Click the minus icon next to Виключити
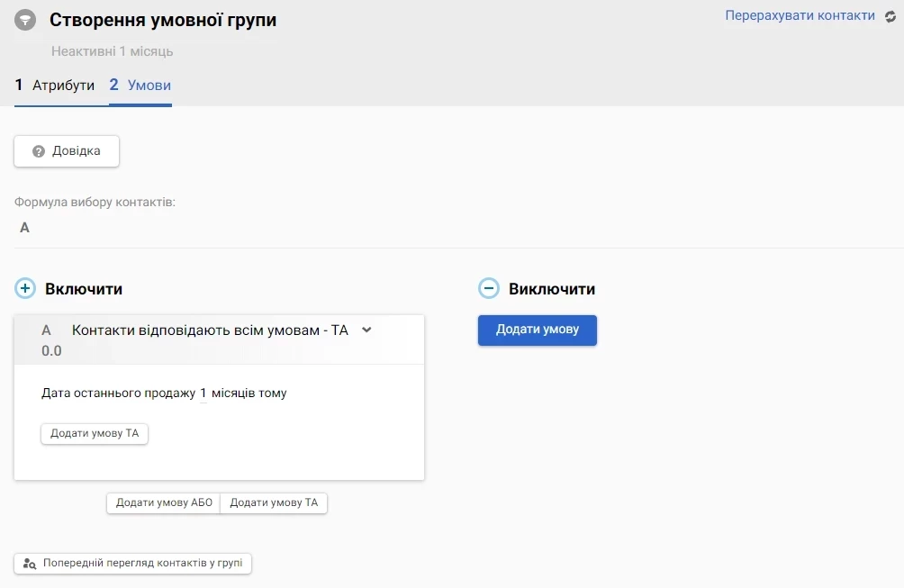This screenshot has width=904, height=588. [x=488, y=289]
